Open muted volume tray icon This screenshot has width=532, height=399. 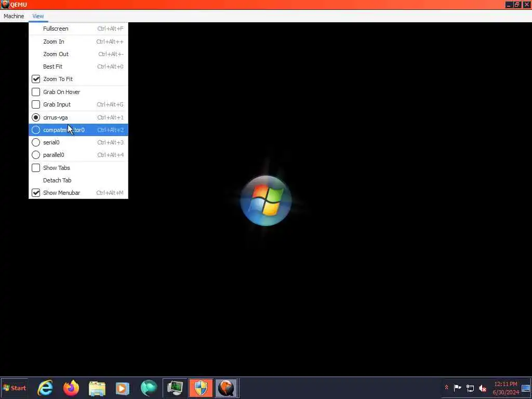(x=483, y=388)
